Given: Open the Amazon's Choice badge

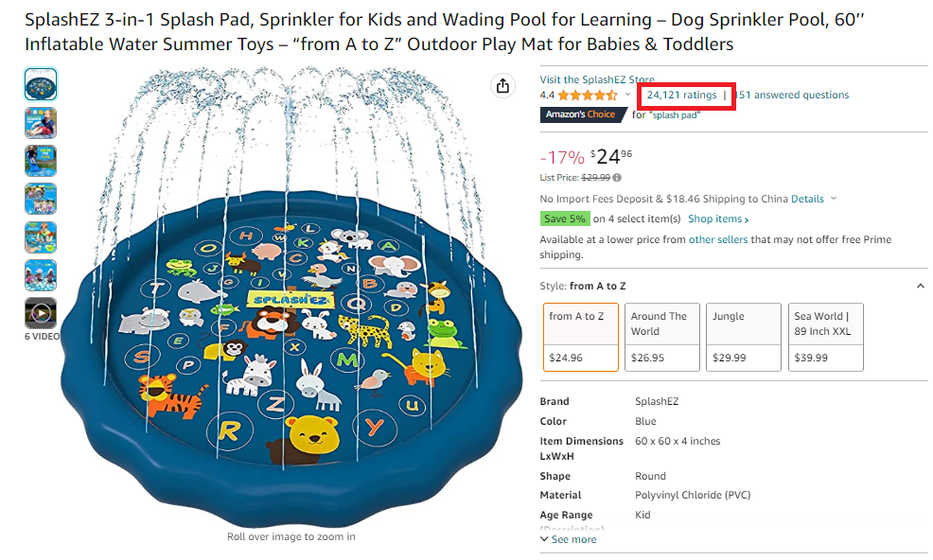Looking at the screenshot, I should click(x=580, y=114).
